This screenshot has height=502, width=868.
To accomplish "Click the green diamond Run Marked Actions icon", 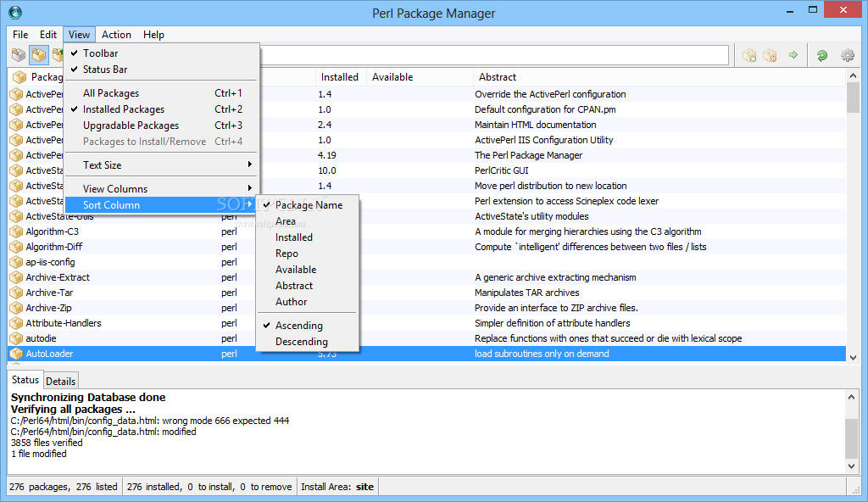I will (793, 55).
